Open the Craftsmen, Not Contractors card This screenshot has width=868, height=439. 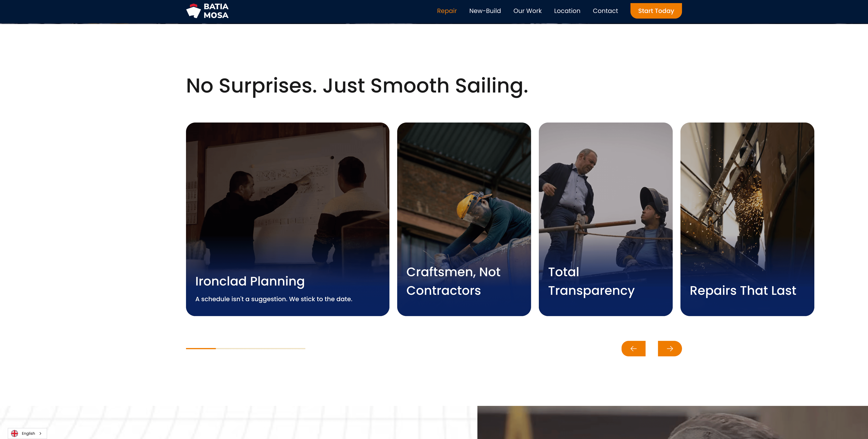[464, 219]
